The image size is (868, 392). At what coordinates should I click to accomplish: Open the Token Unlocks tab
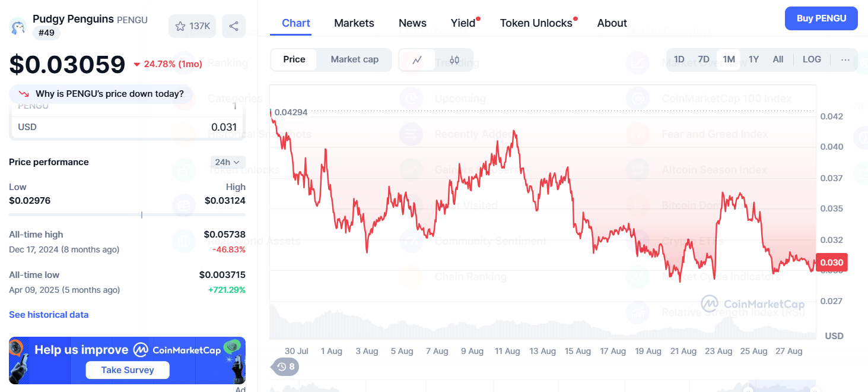click(x=536, y=23)
